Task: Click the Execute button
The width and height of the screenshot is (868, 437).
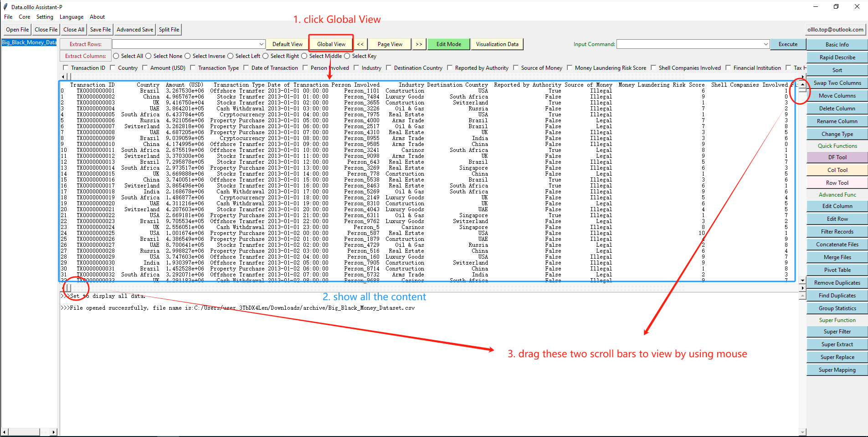Action: click(x=788, y=44)
